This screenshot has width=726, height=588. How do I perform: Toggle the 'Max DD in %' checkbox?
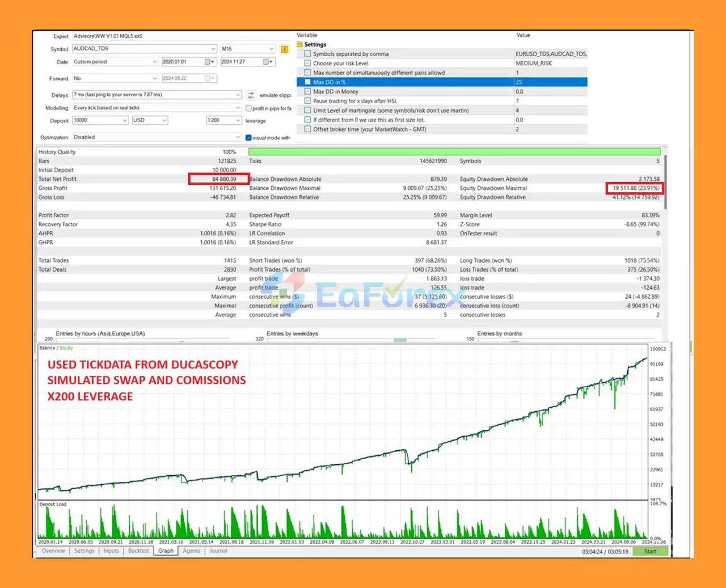pos(308,82)
